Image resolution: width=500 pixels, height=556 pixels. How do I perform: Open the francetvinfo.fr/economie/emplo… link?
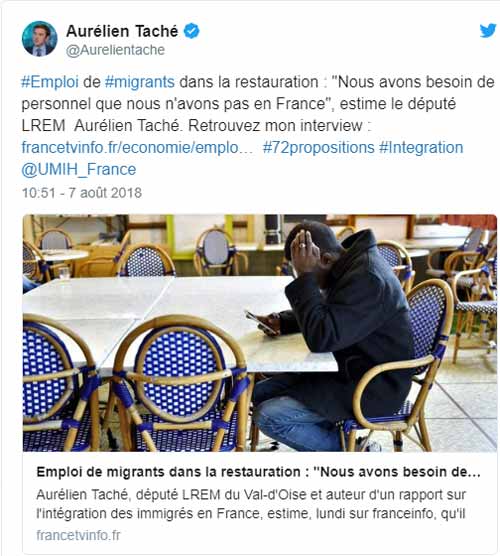coord(138,148)
